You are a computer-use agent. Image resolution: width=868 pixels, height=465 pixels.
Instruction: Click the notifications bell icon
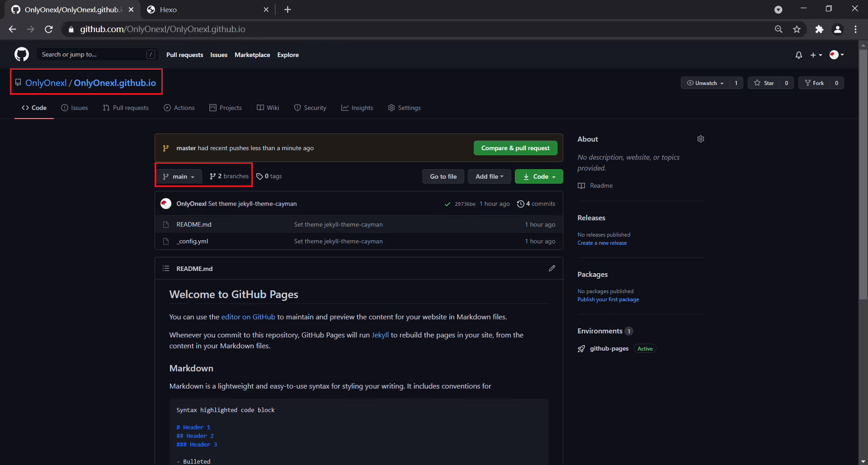(x=799, y=55)
